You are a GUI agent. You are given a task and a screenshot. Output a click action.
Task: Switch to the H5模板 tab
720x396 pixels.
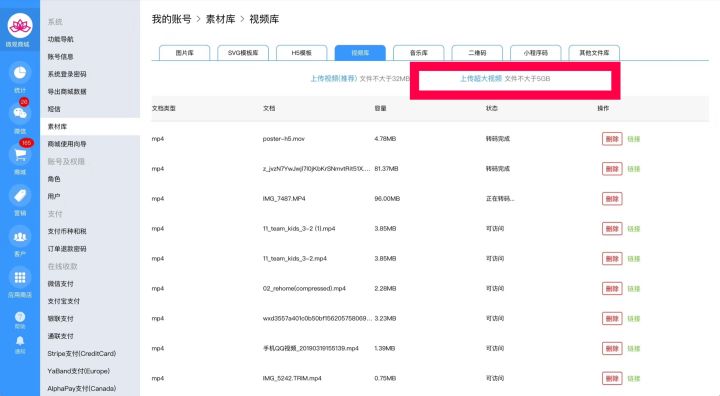302,53
